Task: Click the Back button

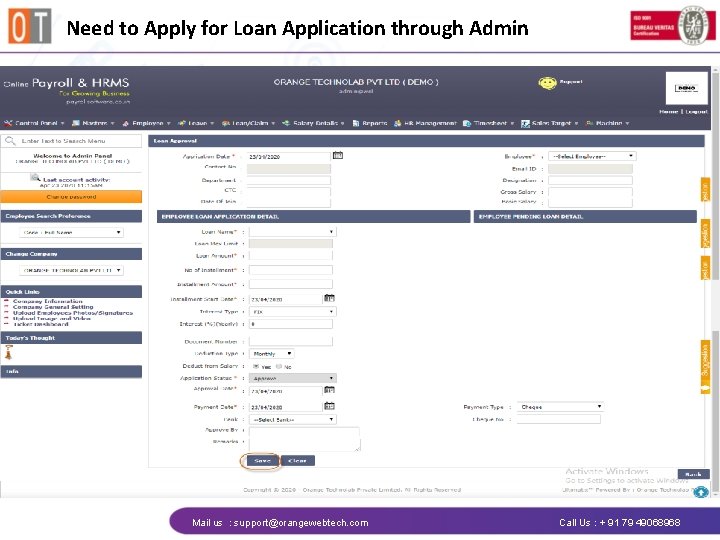Action: tap(693, 474)
